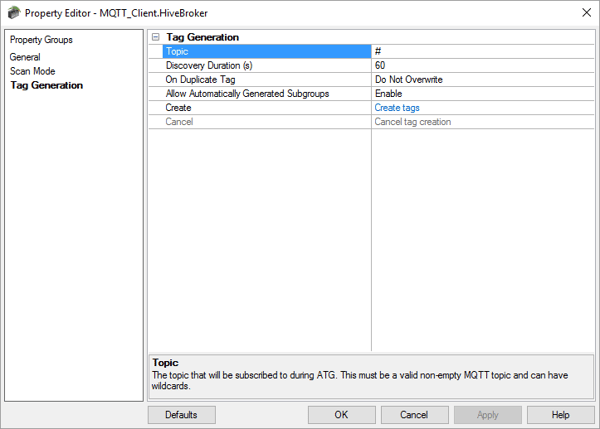The width and height of the screenshot is (600, 429).
Task: Select General property group
Action: tap(25, 57)
